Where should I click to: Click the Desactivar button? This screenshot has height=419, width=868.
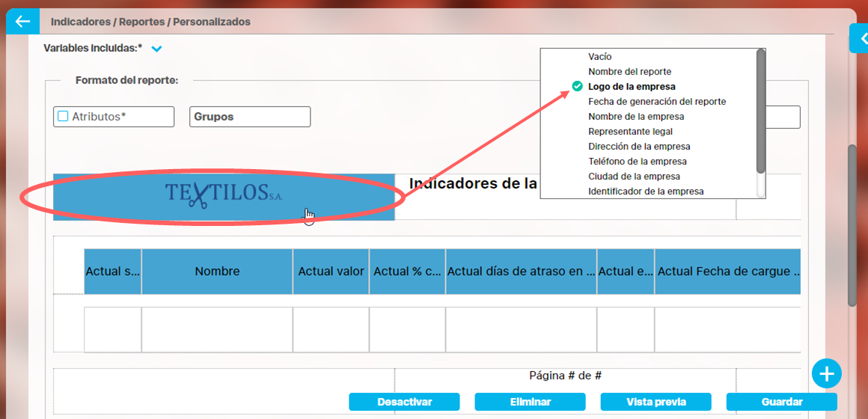click(x=404, y=402)
